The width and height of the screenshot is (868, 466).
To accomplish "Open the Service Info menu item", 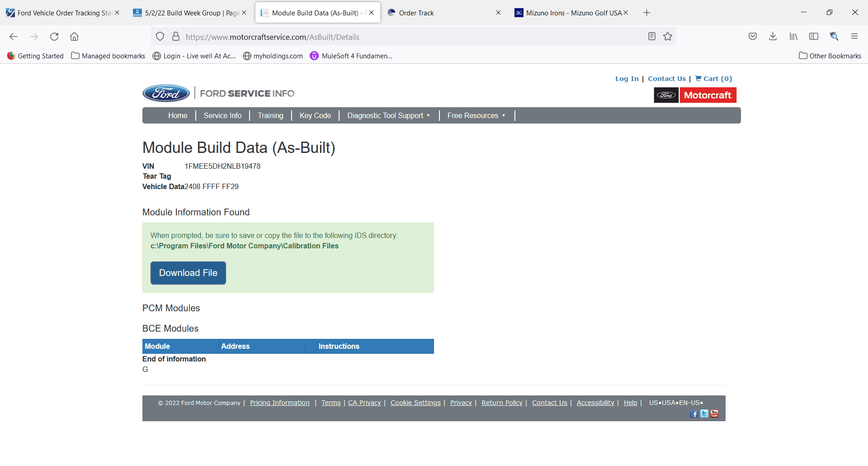I will click(222, 116).
